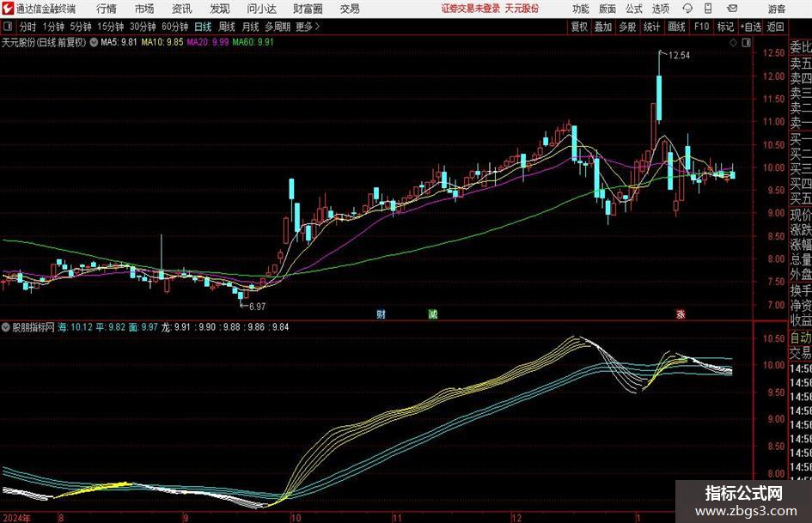This screenshot has height=523, width=812.
Task: Switch to the 15分钟 period tab
Action: [x=110, y=27]
